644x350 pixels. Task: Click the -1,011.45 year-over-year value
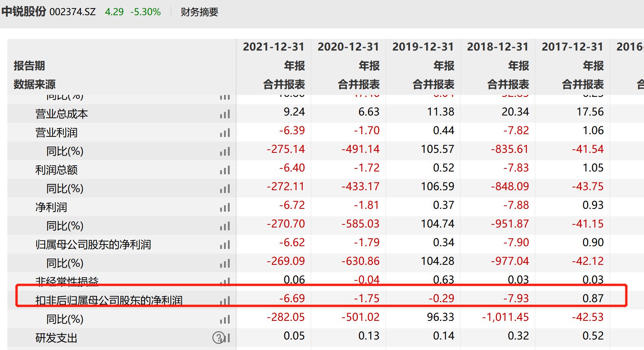pyautogui.click(x=505, y=317)
